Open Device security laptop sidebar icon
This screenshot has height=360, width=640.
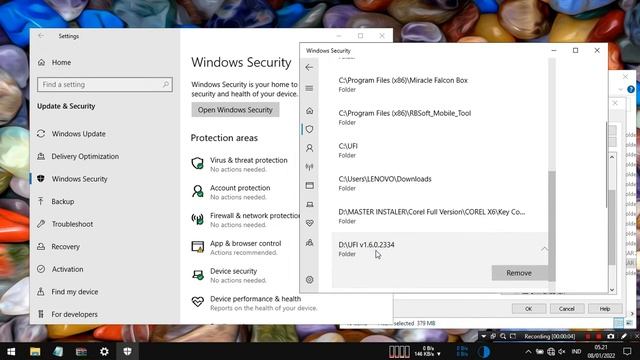(309, 204)
